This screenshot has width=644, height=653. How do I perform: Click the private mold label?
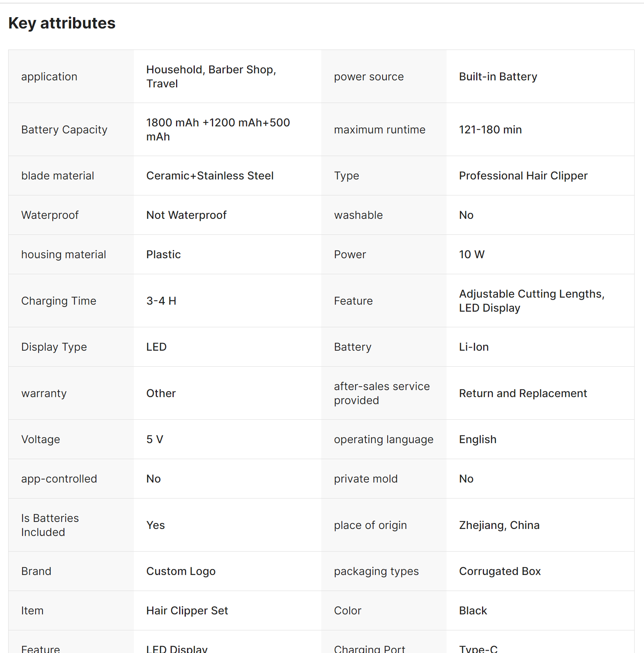coord(365,479)
